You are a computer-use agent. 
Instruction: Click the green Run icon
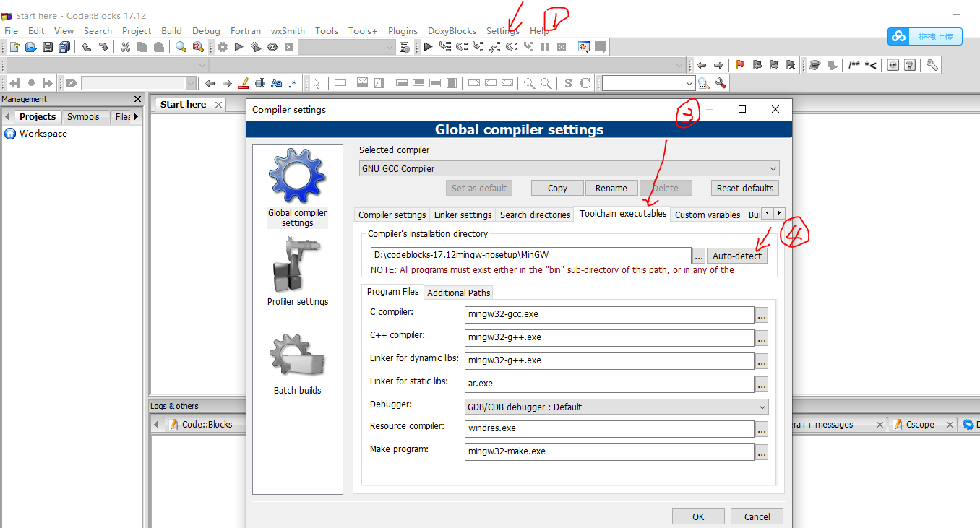click(x=238, y=47)
